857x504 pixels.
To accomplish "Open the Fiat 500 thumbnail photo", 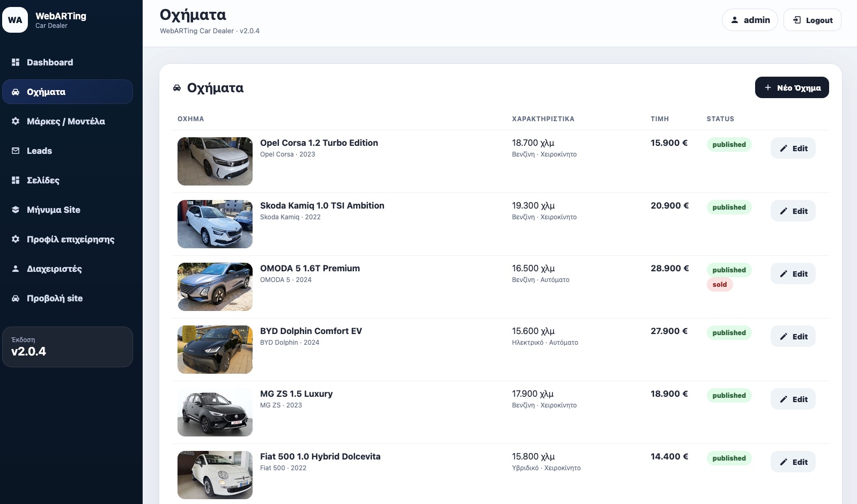I will tap(215, 475).
